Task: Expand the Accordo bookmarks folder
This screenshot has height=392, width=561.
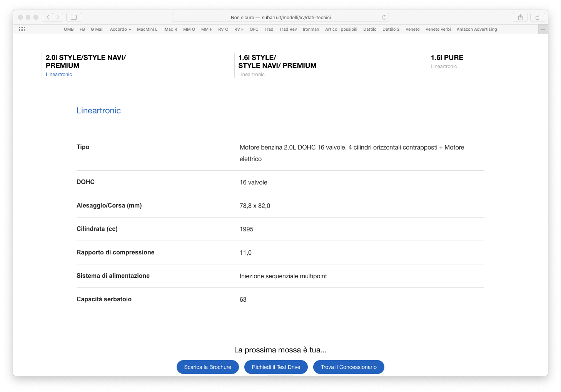Action: click(x=120, y=29)
